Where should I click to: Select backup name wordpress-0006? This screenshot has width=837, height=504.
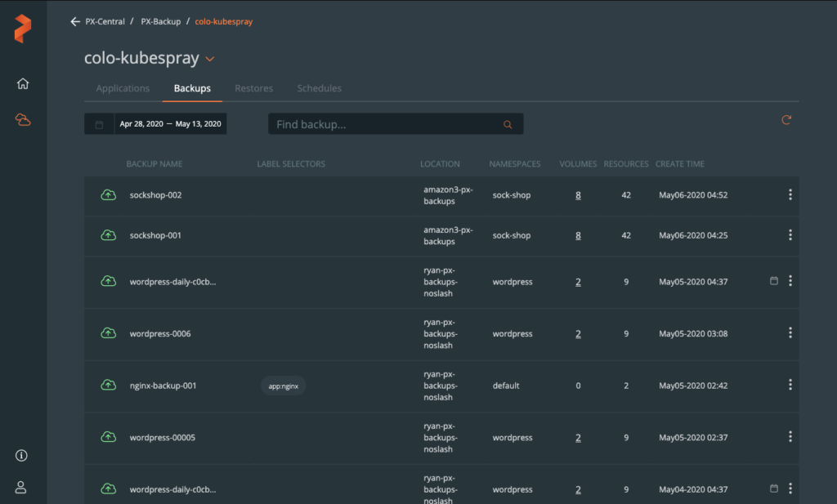[160, 334]
